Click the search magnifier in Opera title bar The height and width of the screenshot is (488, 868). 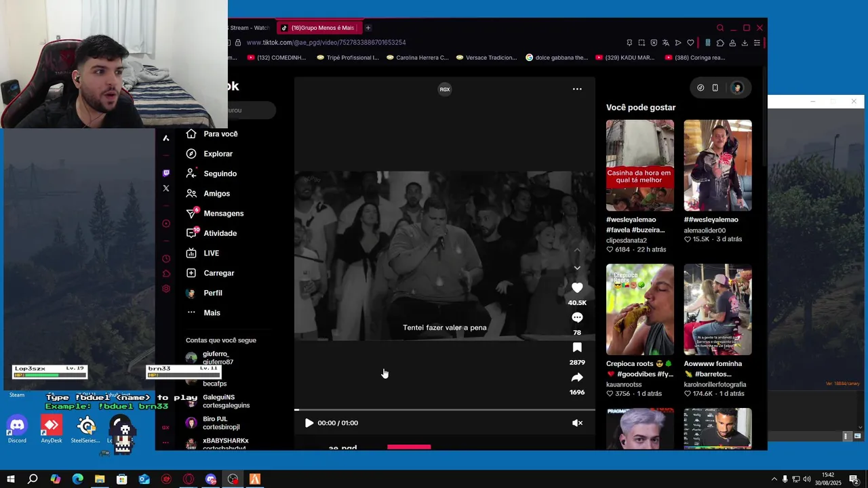point(720,28)
